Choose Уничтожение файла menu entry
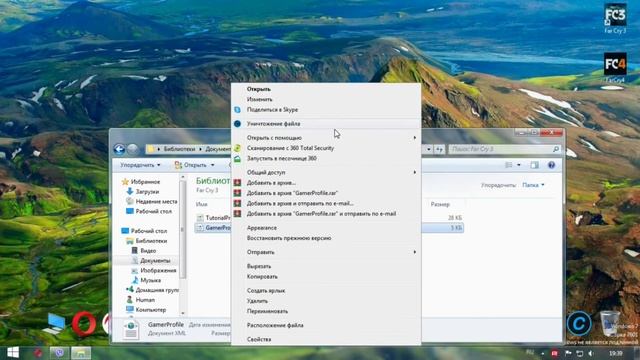Image resolution: width=640 pixels, height=360 pixels. click(326, 123)
